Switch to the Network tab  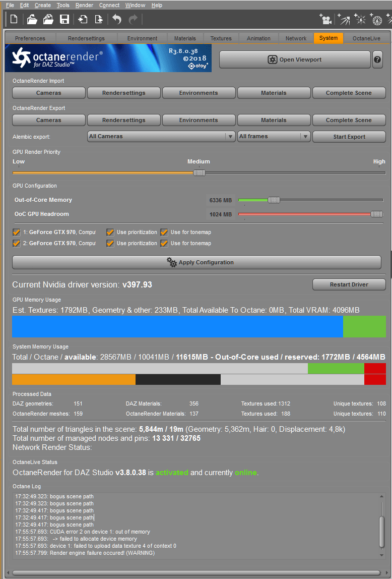coord(296,38)
